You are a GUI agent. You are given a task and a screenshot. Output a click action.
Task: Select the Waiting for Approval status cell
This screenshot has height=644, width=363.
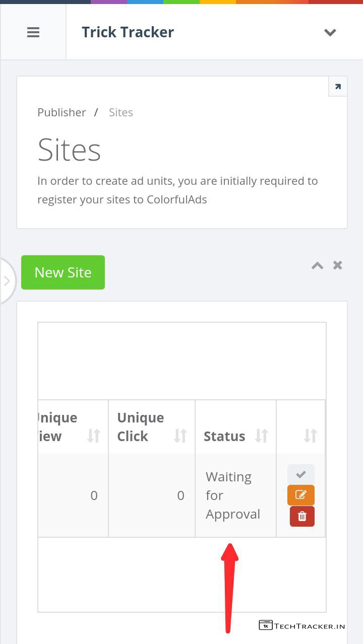pos(233,495)
